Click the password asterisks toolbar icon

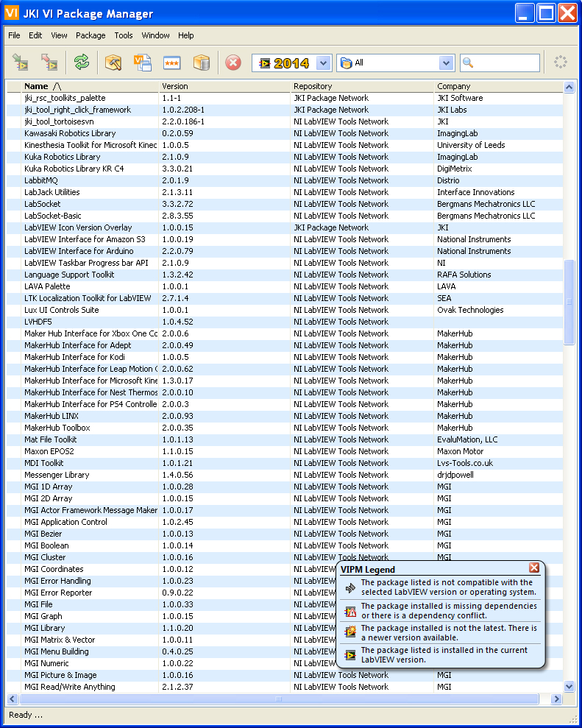pos(171,63)
